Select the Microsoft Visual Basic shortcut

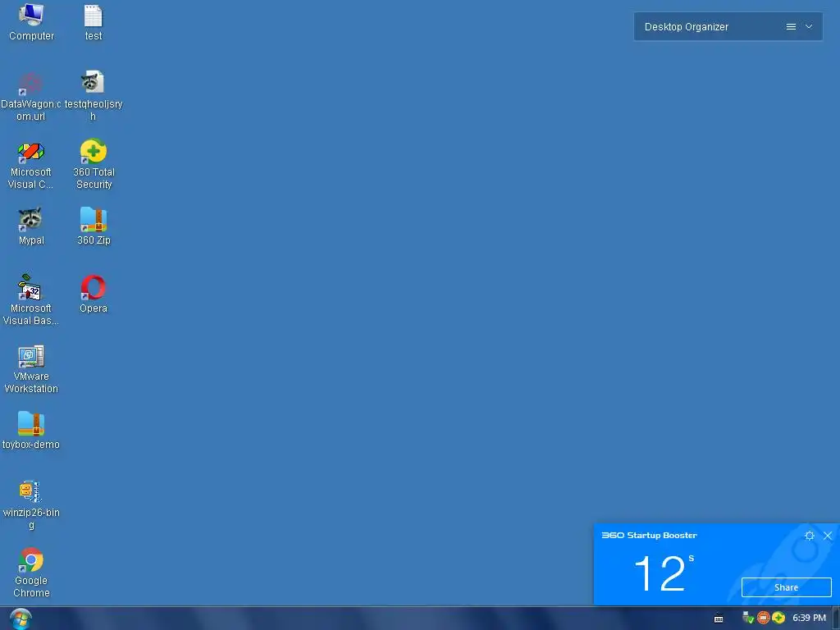30,300
